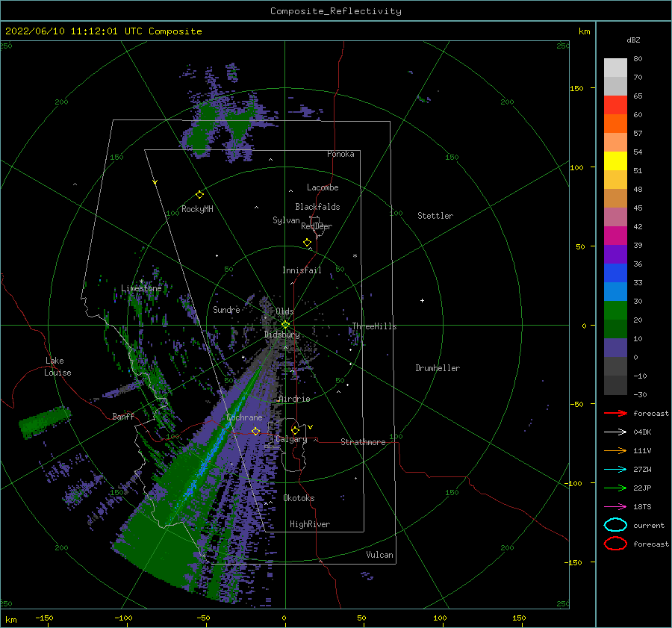Click the 27ZW legend label

[642, 470]
